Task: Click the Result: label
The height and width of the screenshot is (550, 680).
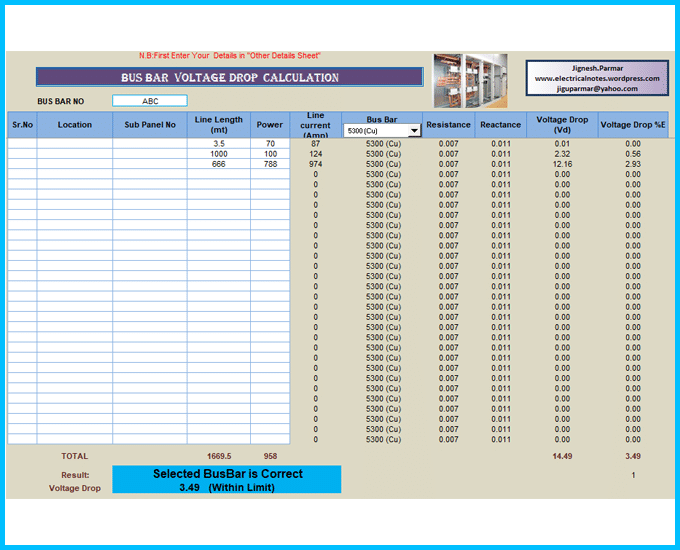Action: [75, 475]
